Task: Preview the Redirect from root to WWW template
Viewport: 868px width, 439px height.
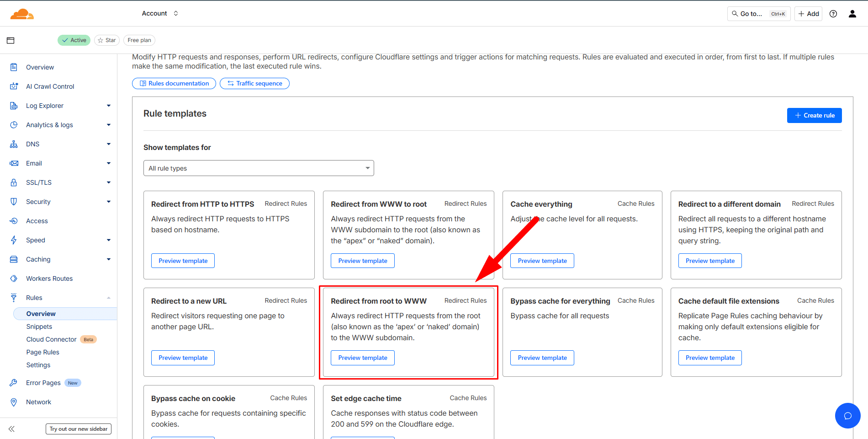Action: 363,358
